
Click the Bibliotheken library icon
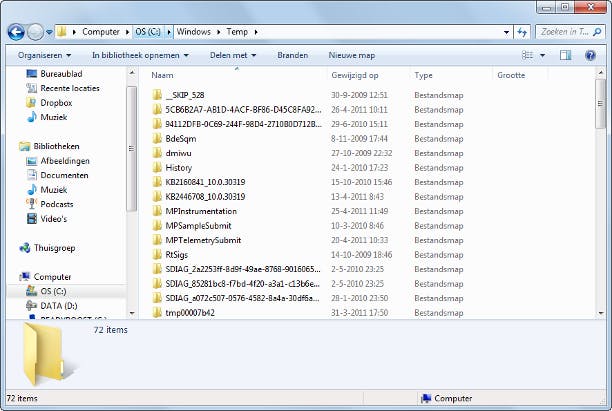pyautogui.click(x=25, y=146)
